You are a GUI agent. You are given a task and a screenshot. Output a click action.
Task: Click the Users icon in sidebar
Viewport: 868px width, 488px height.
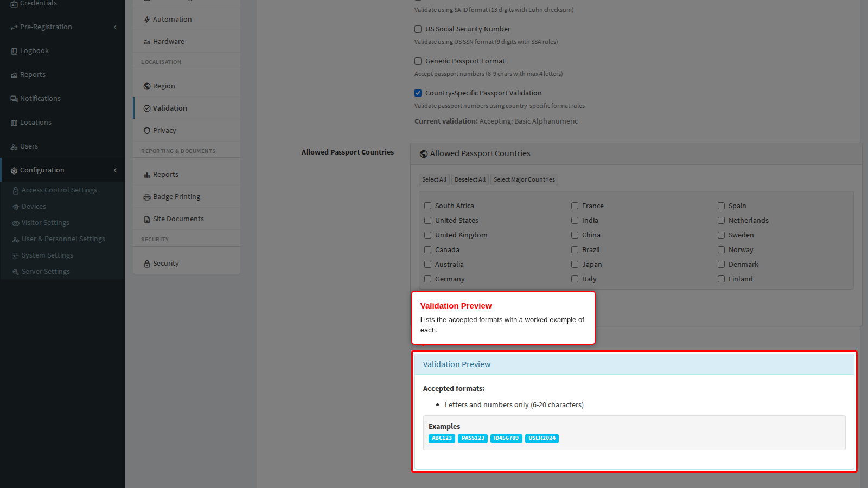pyautogui.click(x=14, y=146)
